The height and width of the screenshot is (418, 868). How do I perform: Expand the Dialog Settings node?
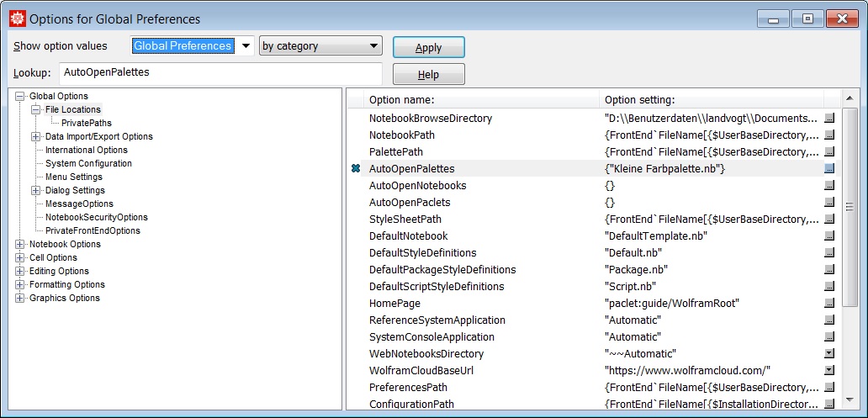36,190
